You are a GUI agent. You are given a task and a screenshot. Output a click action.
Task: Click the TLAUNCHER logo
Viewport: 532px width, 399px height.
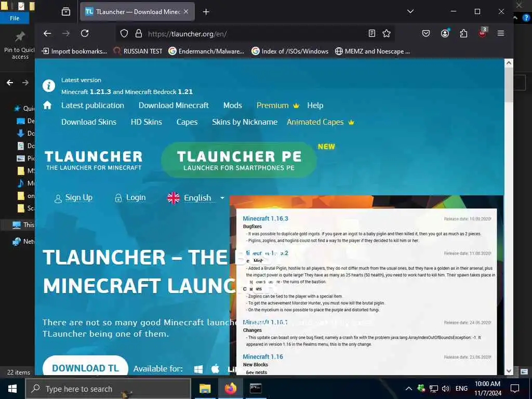point(94,160)
